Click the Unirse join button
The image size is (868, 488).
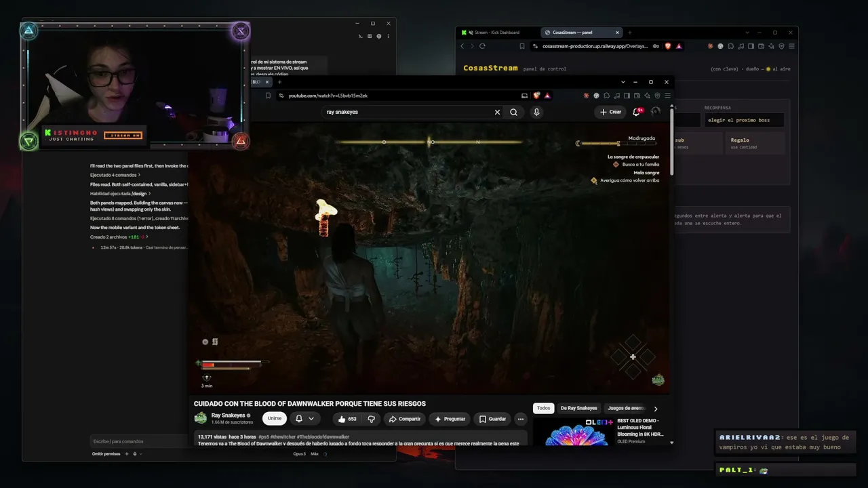click(275, 419)
